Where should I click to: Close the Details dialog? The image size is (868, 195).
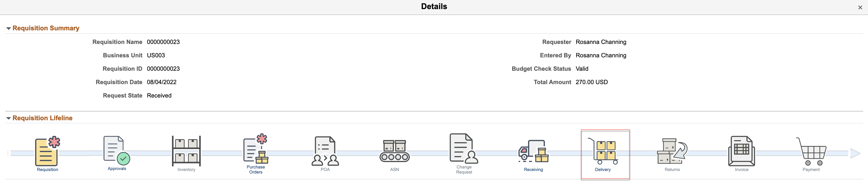point(860,7)
